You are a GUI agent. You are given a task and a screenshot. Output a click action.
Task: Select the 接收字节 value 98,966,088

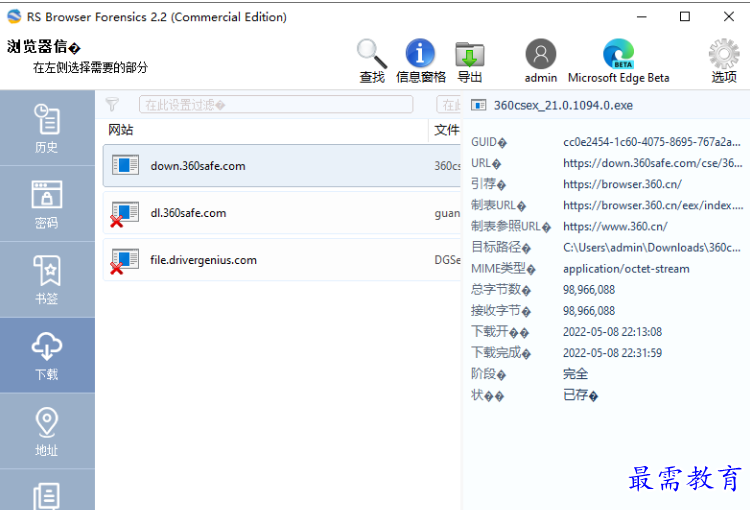point(589,311)
